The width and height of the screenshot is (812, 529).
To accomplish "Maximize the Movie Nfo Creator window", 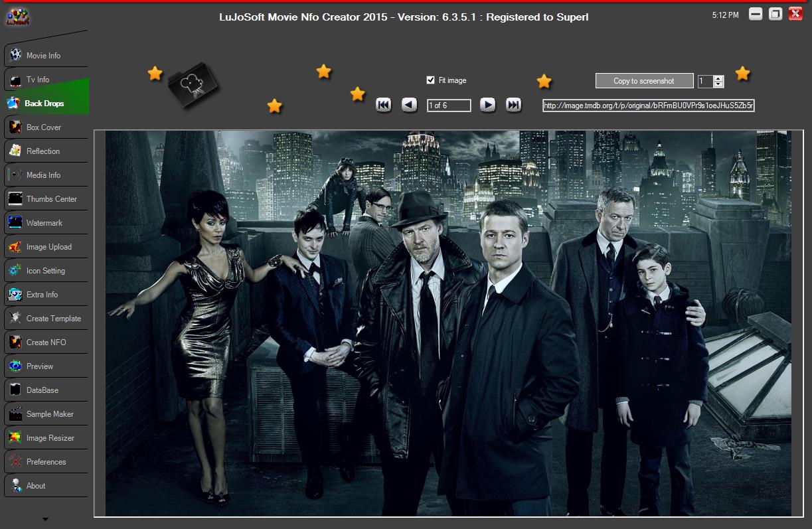I will 775,14.
